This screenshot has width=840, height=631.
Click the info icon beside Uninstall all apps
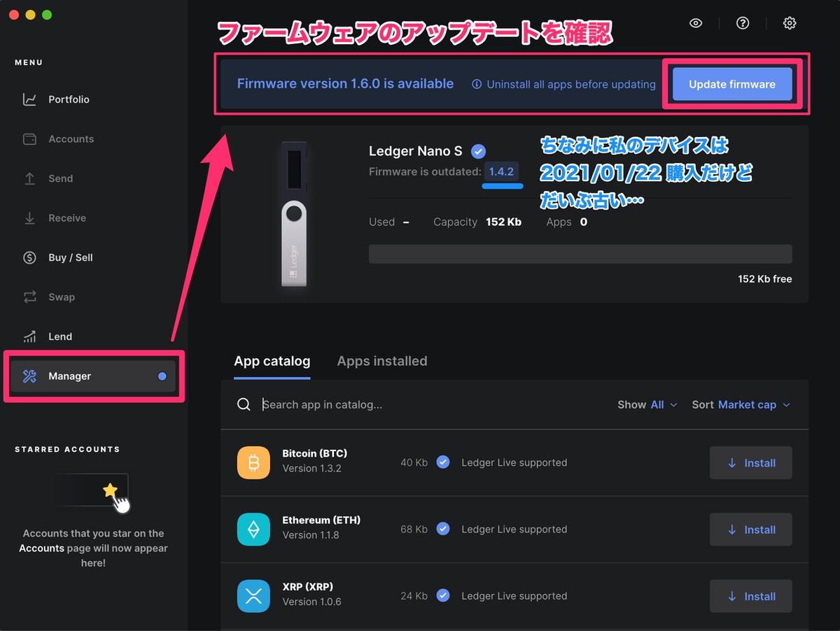click(x=477, y=84)
